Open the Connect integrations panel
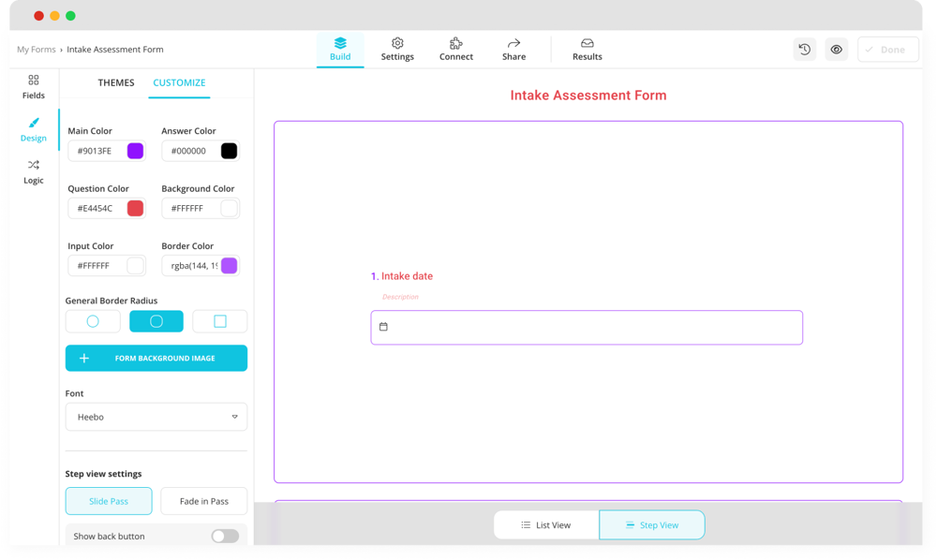The height and width of the screenshot is (560, 937). pyautogui.click(x=455, y=49)
